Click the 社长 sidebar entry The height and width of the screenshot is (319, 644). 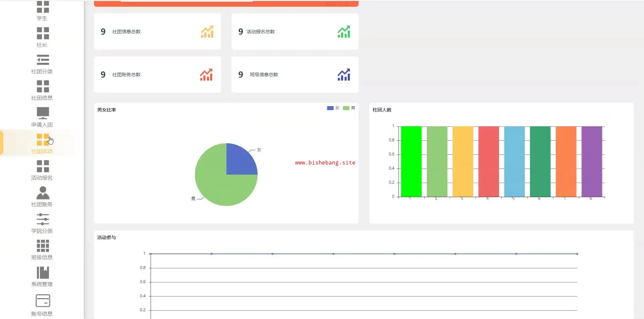tap(42, 37)
